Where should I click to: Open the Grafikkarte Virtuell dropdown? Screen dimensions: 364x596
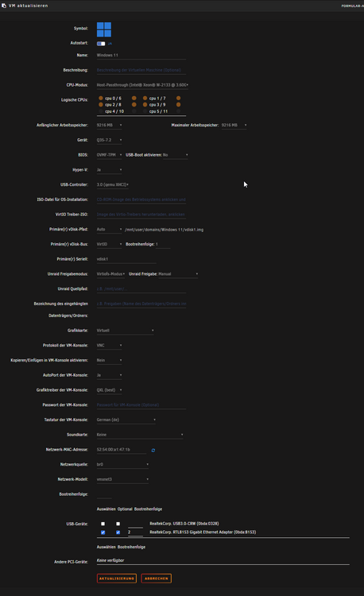click(x=126, y=331)
